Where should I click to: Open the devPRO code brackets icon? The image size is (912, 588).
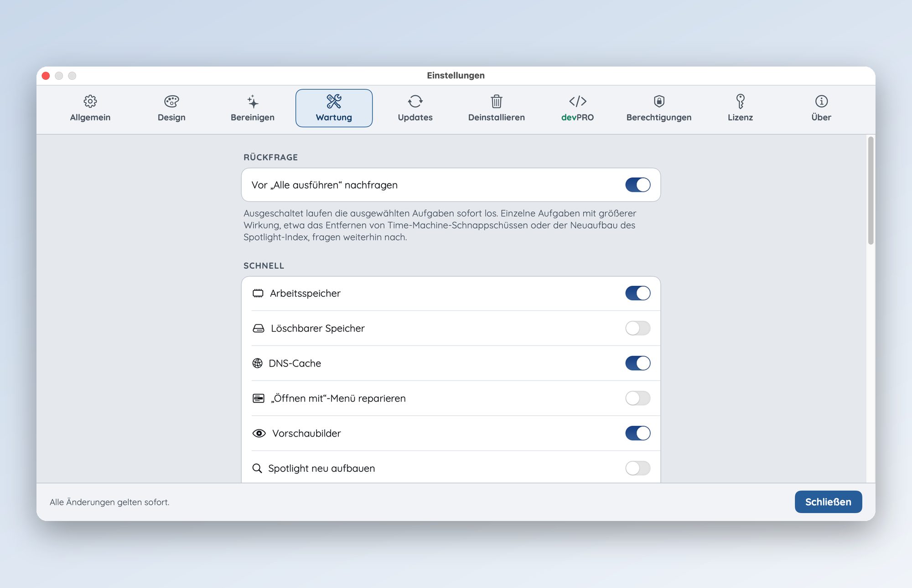(578, 101)
